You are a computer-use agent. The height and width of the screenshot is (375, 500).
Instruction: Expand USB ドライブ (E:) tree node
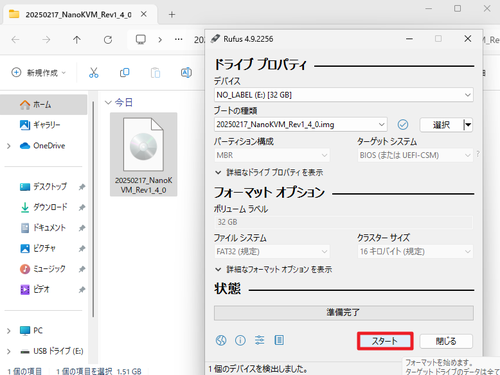tap(9, 351)
